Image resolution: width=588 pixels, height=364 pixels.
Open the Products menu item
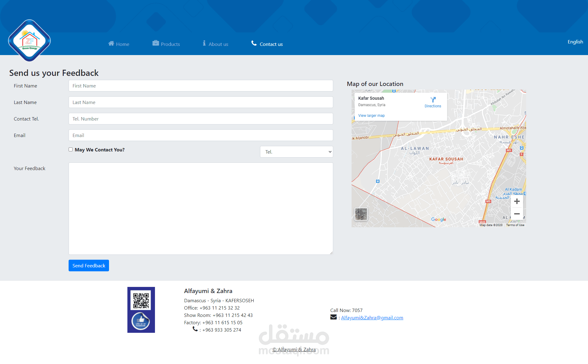pyautogui.click(x=170, y=44)
